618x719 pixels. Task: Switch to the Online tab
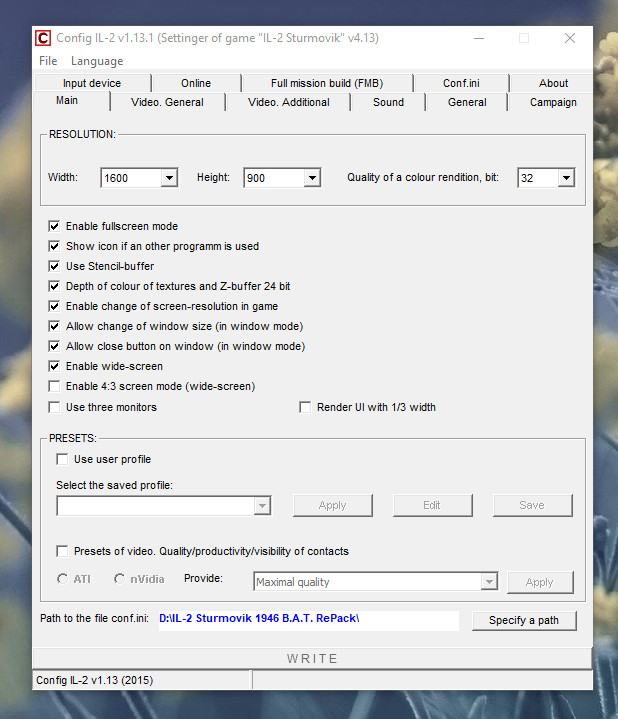[196, 83]
